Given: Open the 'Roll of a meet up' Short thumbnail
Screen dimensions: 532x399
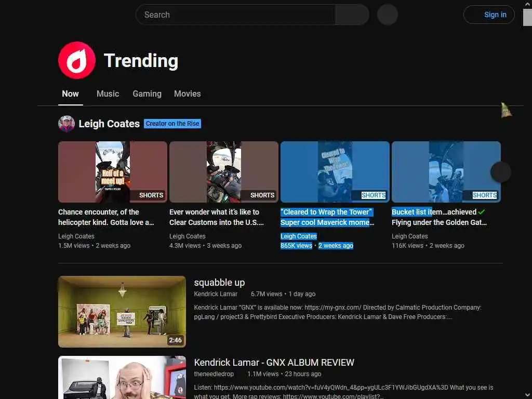Looking at the screenshot, I should (x=113, y=172).
